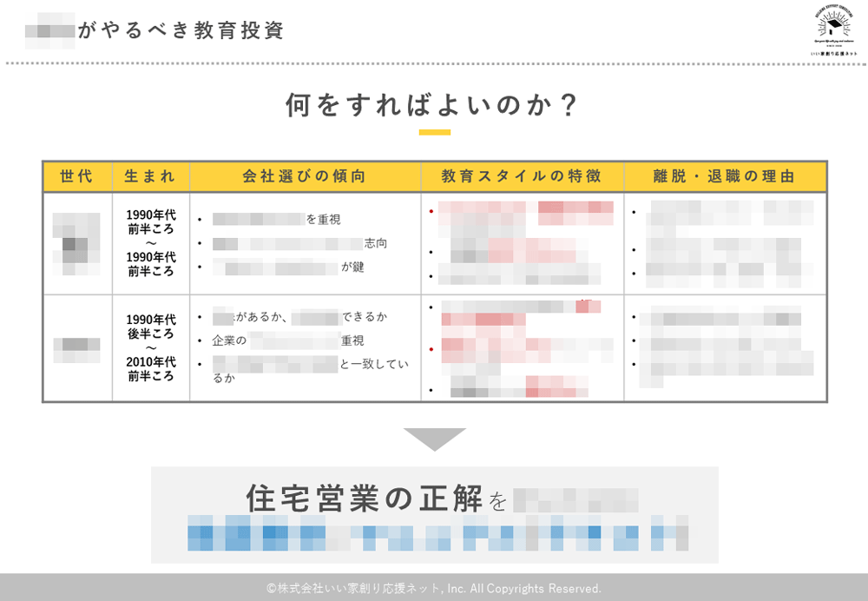Screen dimensions: 868x601
Task: Click the copyright footer text
Action: click(434, 588)
